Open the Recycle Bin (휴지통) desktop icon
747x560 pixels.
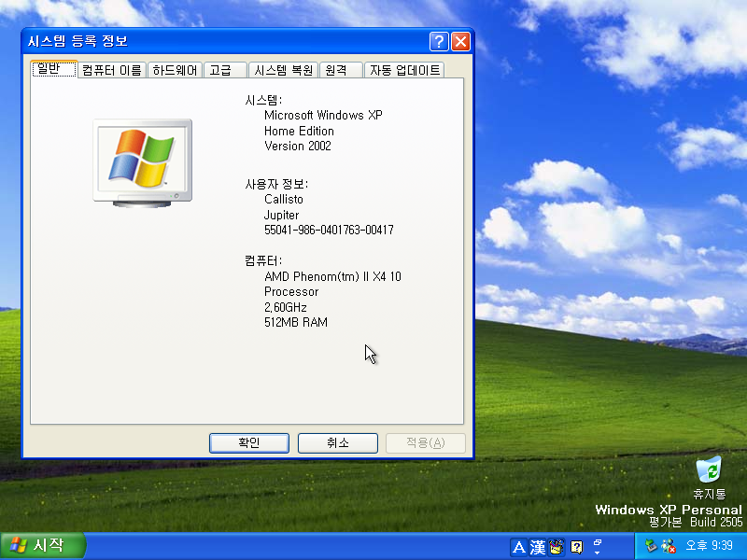[709, 478]
